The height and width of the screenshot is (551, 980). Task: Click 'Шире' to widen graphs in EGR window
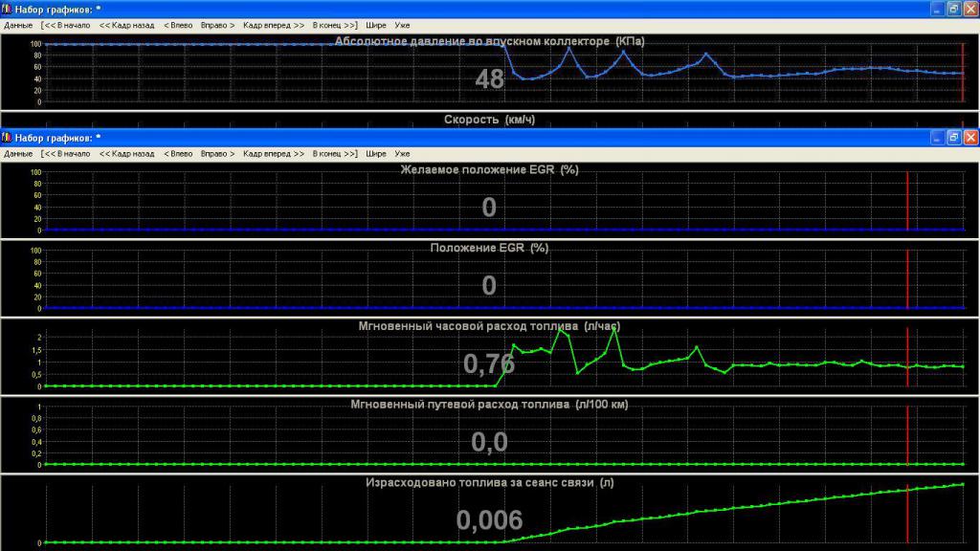[x=376, y=153]
